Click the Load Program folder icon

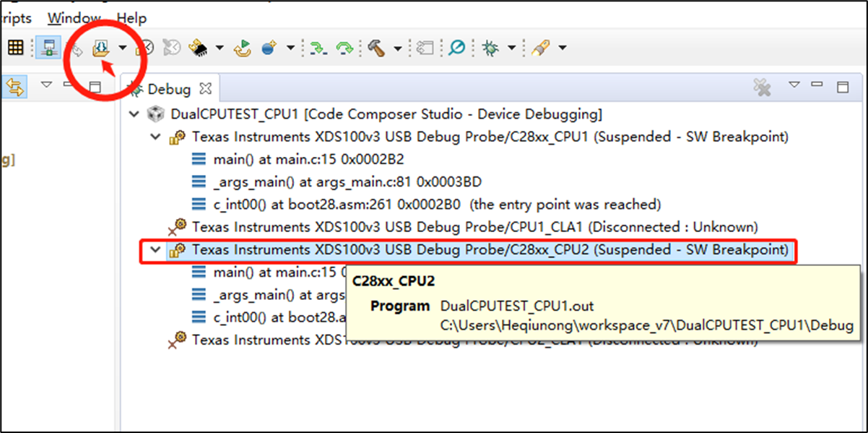click(100, 48)
